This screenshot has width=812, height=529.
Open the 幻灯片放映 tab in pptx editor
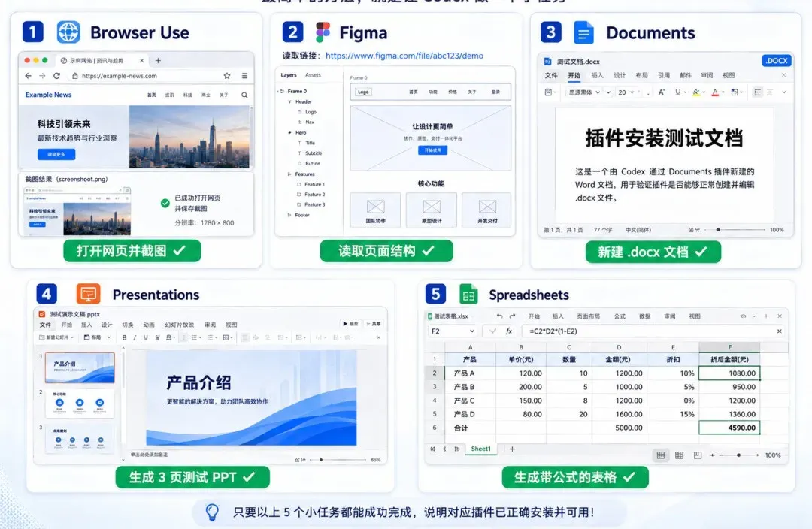point(179,325)
